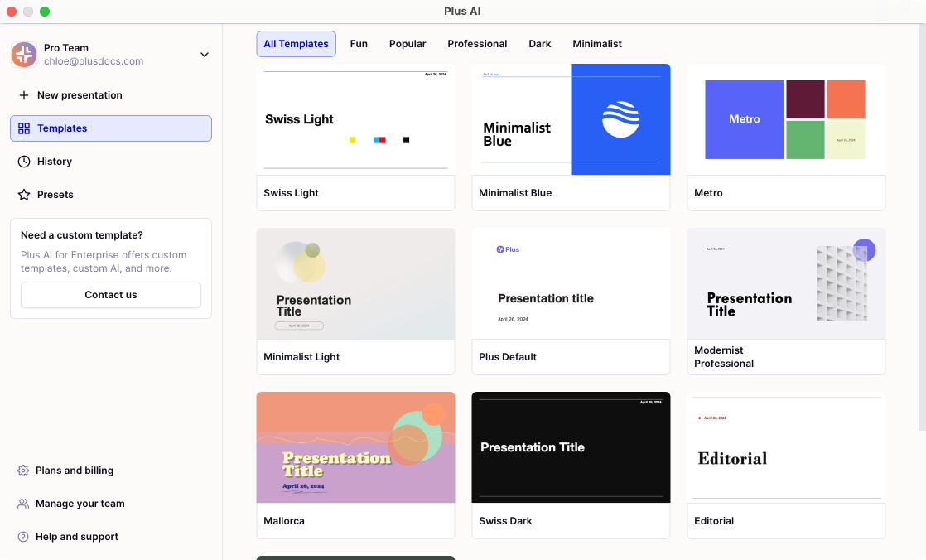
Task: Click the Modernist Professional caption text
Action: click(724, 357)
